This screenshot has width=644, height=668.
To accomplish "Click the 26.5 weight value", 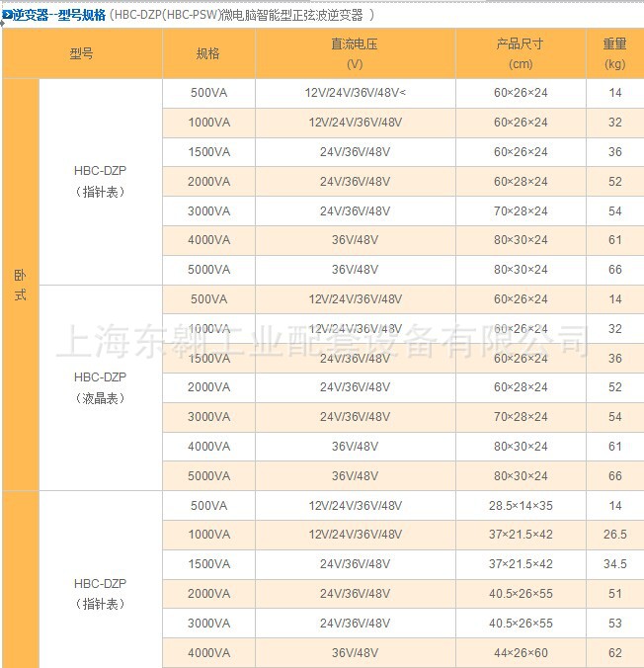I will click(x=614, y=535).
